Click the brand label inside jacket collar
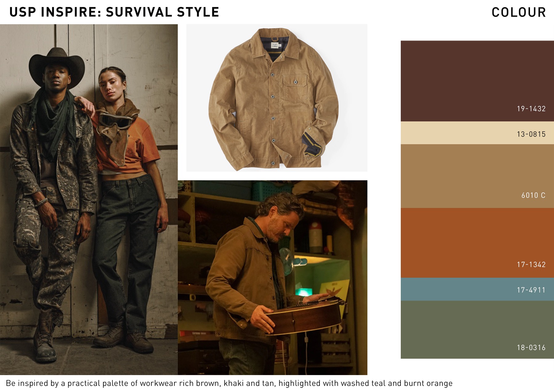This screenshot has height=392, width=554. tap(274, 45)
